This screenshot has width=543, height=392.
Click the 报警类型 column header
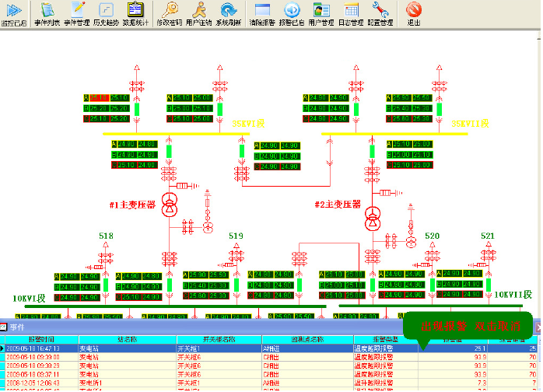(384, 340)
